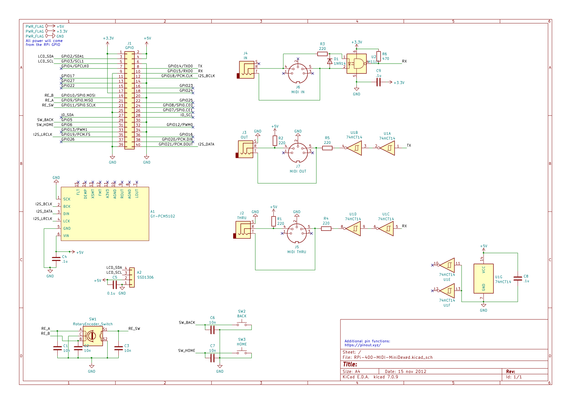Click the U1B 74HCT14 inverter
The height and width of the screenshot is (404, 571).
click(354, 148)
